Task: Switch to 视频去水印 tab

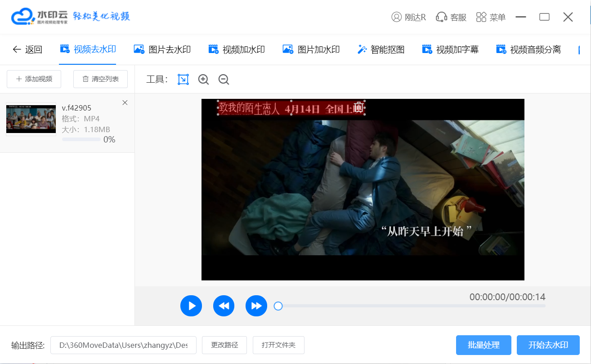Action: tap(88, 49)
